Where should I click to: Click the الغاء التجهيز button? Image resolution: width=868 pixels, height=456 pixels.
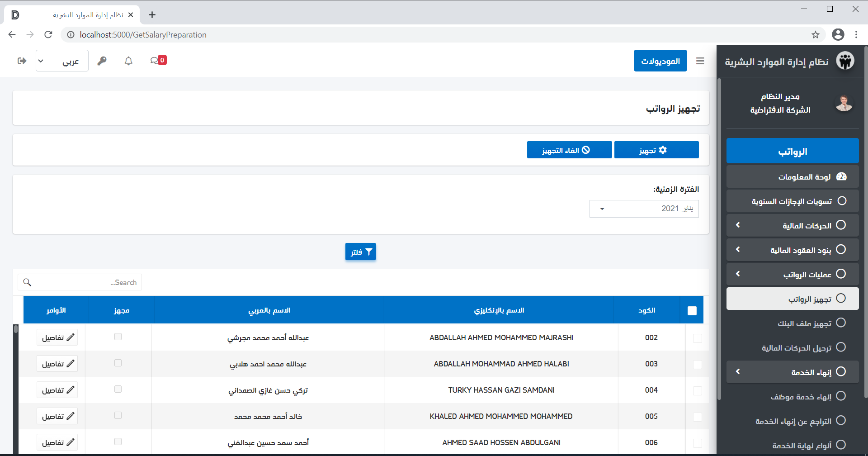pyautogui.click(x=569, y=150)
